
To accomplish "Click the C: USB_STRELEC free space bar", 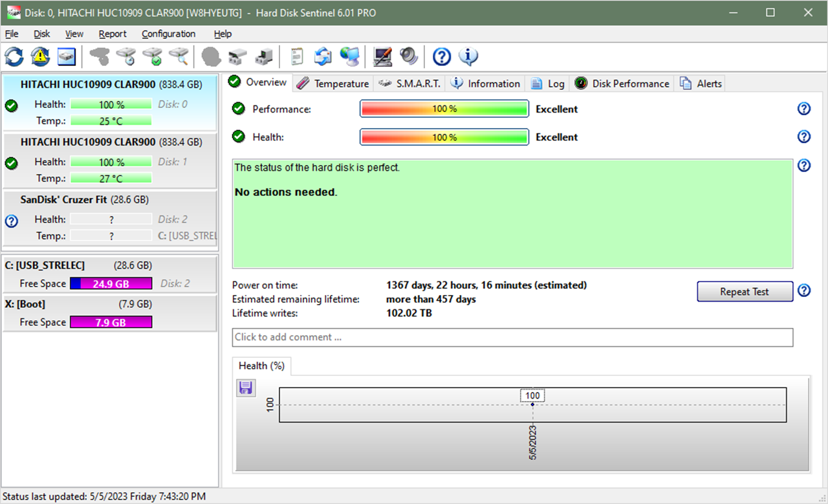I will [x=111, y=283].
